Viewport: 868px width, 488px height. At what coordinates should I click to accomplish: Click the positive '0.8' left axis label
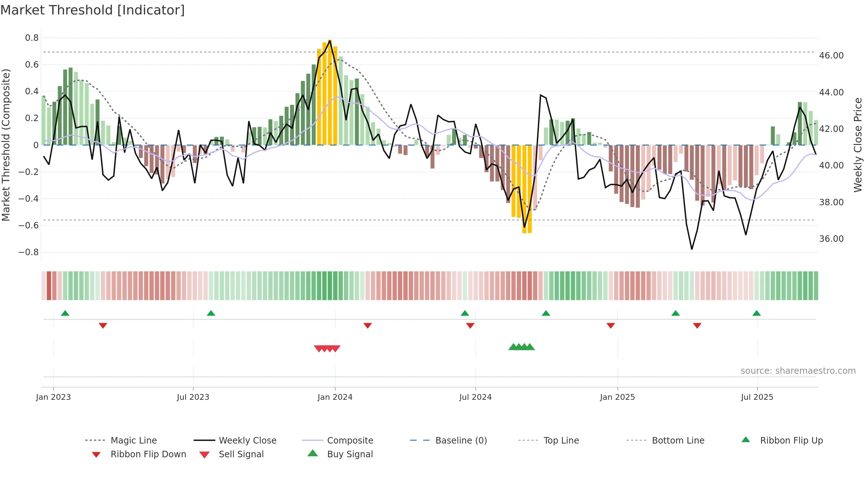click(x=32, y=38)
